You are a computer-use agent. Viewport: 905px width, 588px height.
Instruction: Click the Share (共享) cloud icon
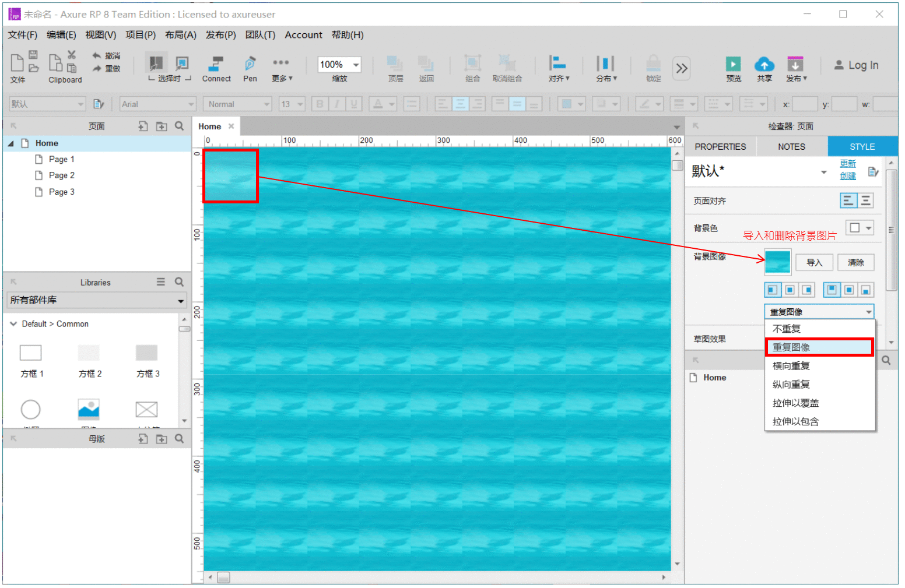pos(764,64)
